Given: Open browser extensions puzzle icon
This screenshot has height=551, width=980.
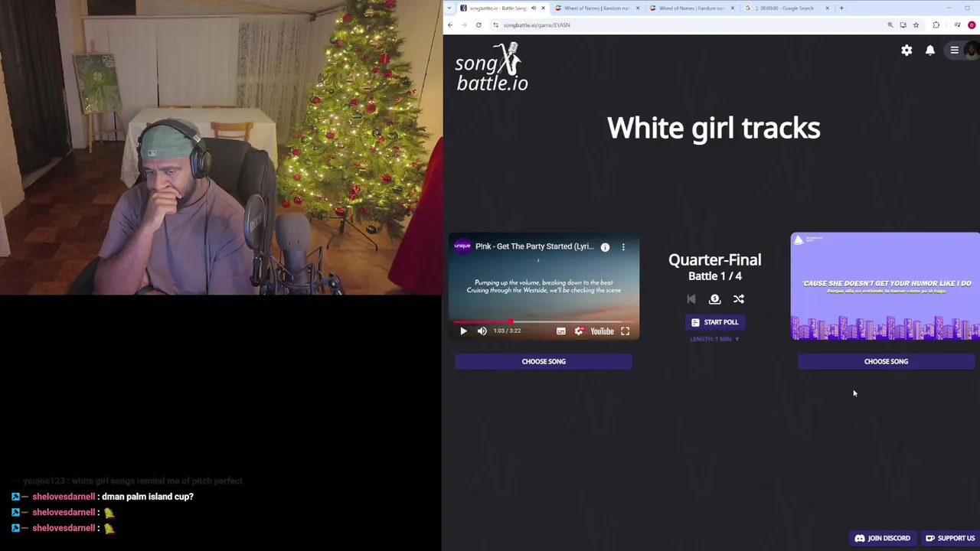Looking at the screenshot, I should tap(936, 25).
